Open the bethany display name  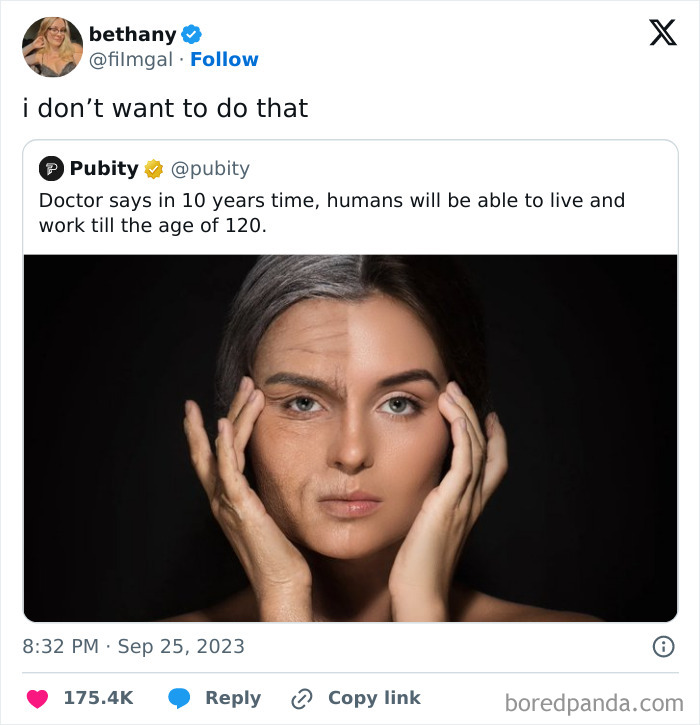[x=133, y=35]
